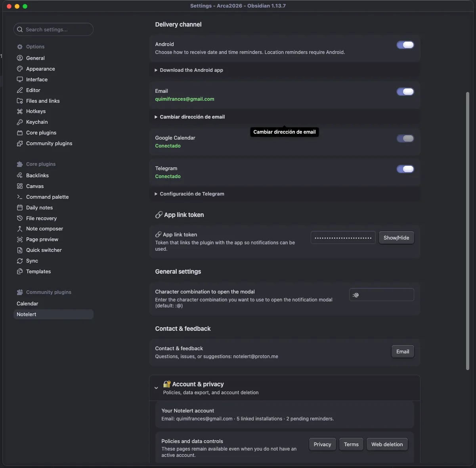Click the Appearance palette icon
Viewport: 476px width, 468px height.
20,69
